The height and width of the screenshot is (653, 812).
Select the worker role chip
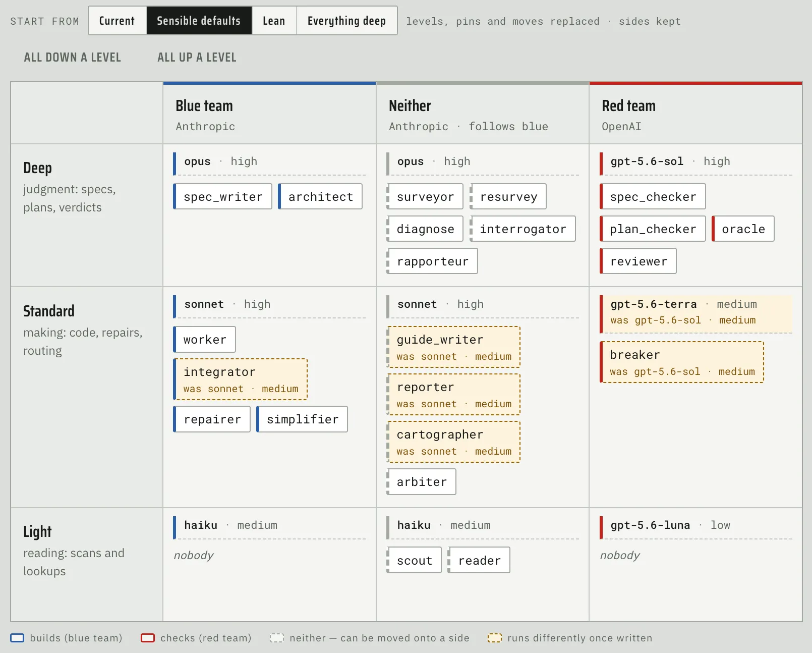[204, 339]
